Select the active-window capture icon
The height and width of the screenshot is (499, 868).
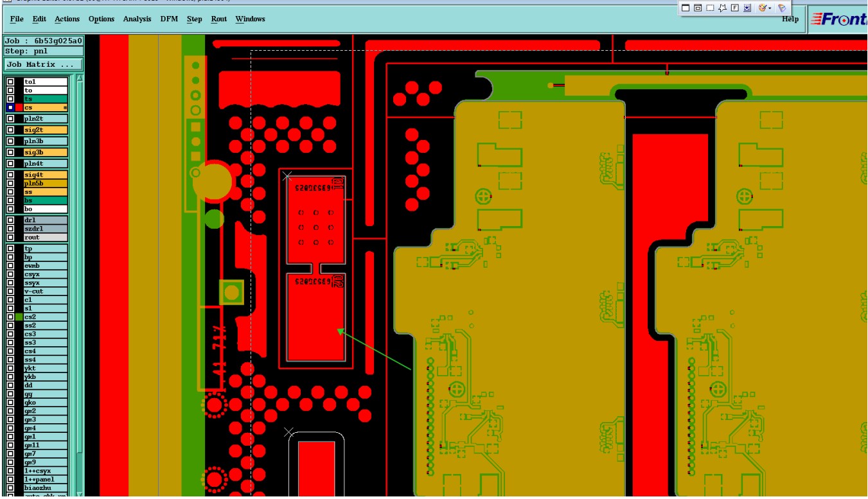698,8
